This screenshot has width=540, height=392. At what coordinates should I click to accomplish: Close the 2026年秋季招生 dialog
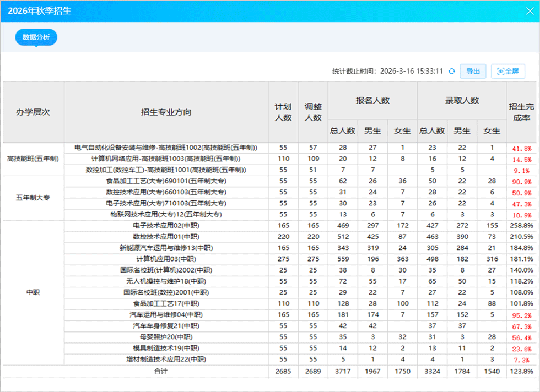click(530, 11)
